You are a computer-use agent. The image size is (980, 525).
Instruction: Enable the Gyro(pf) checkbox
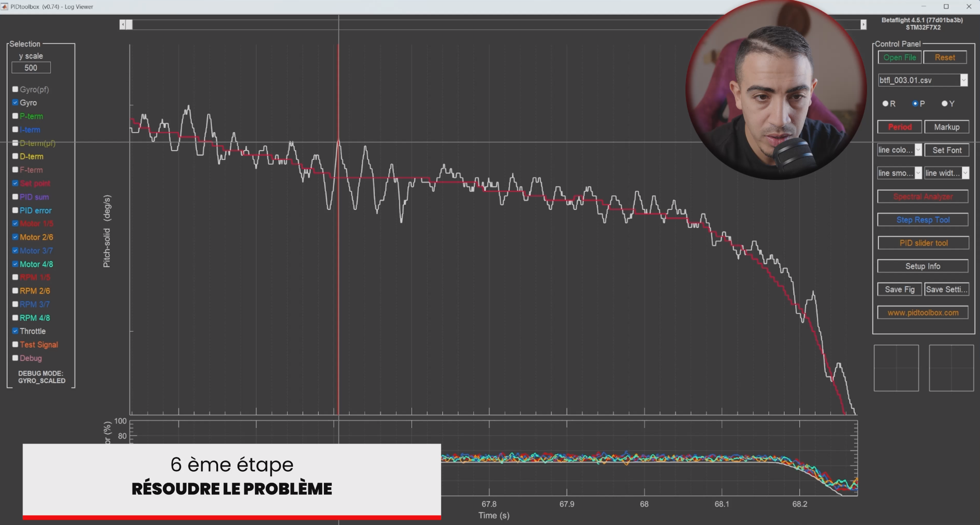point(15,89)
